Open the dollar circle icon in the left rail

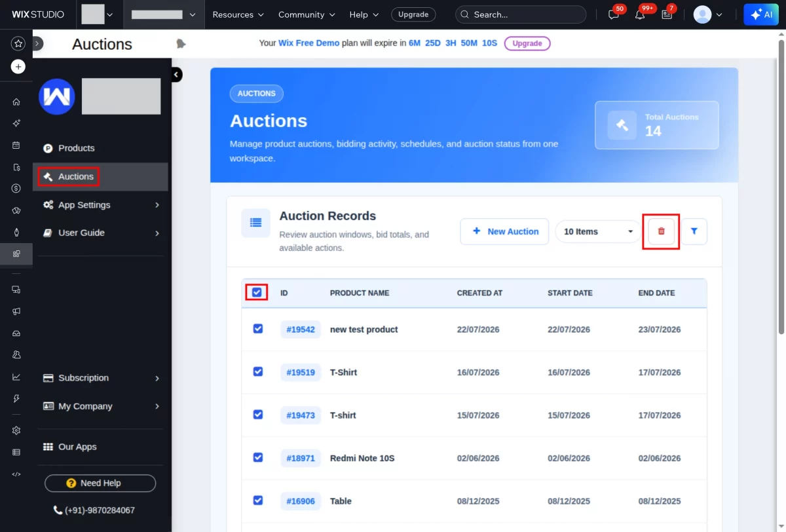pos(16,188)
